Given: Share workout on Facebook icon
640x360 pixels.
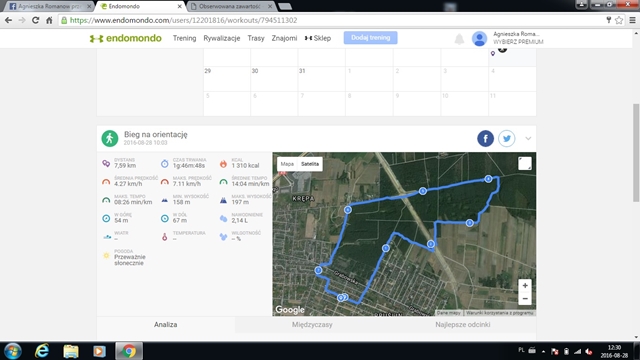Looking at the screenshot, I should (485, 138).
